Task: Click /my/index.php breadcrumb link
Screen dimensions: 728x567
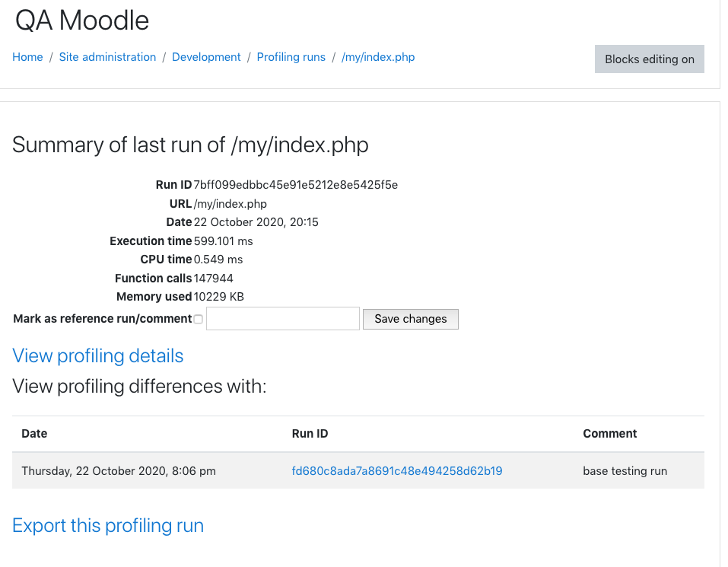Action: [378, 57]
